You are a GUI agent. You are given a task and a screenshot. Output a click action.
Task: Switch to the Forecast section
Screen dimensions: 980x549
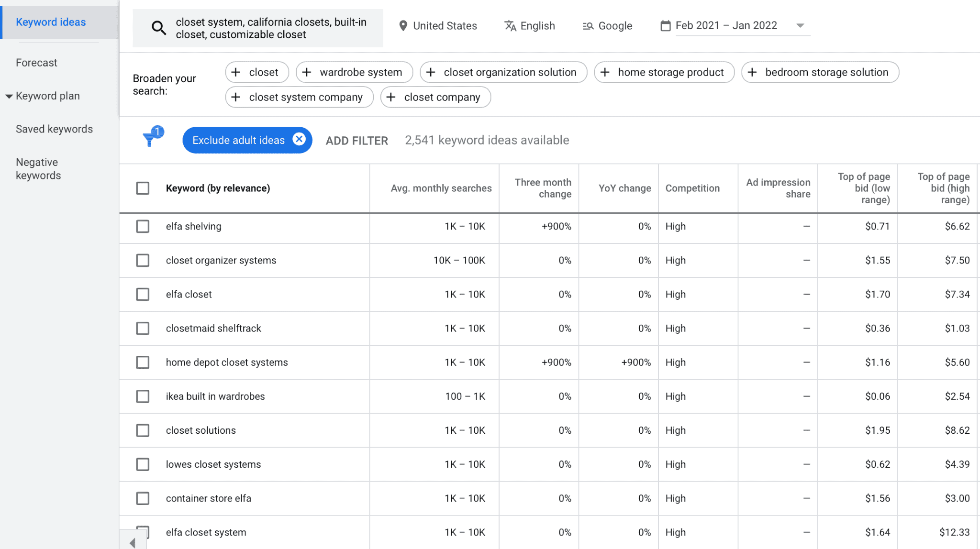pyautogui.click(x=36, y=62)
